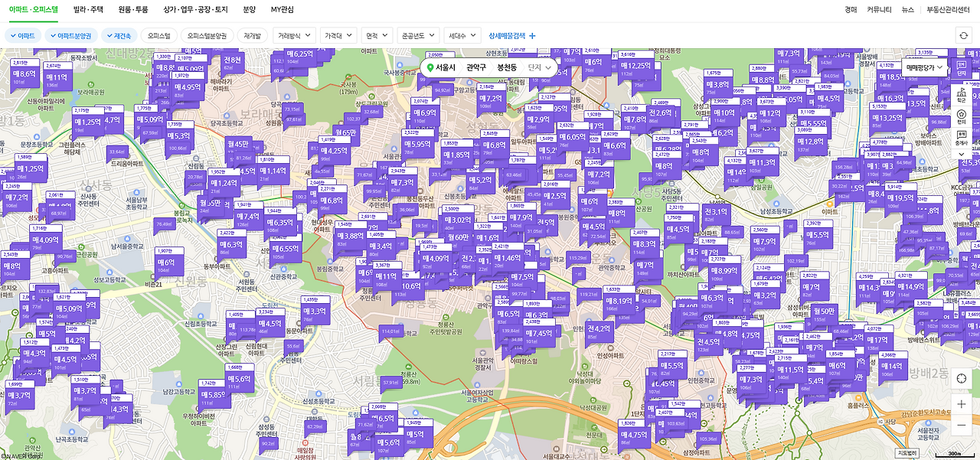Open the MY관심 tab
This screenshot has width=980, height=460.
[282, 9]
